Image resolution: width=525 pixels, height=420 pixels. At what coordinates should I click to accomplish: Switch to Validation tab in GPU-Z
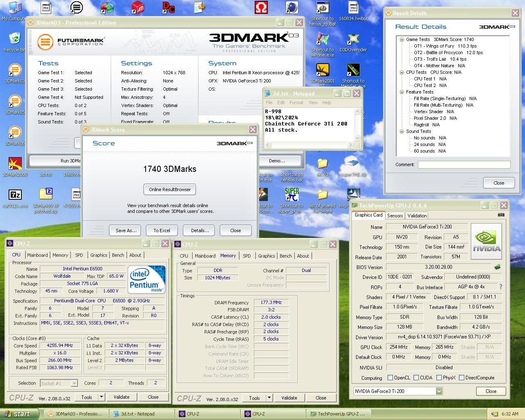click(417, 215)
